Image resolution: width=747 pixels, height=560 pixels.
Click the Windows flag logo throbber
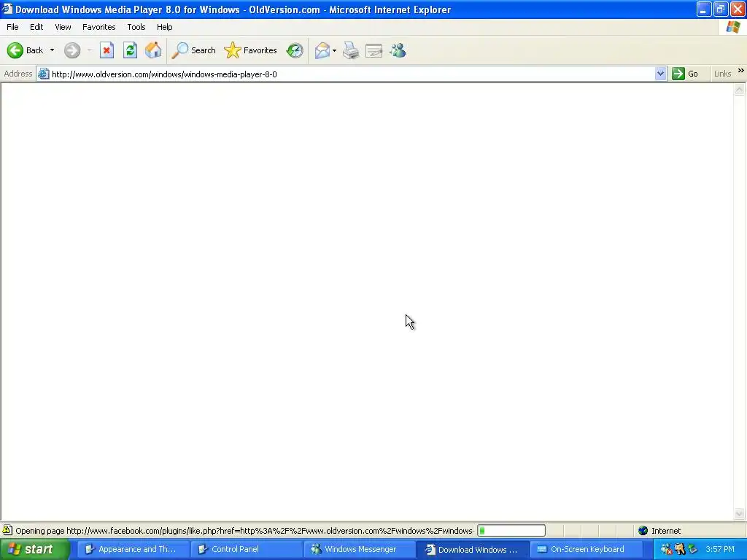[733, 27]
